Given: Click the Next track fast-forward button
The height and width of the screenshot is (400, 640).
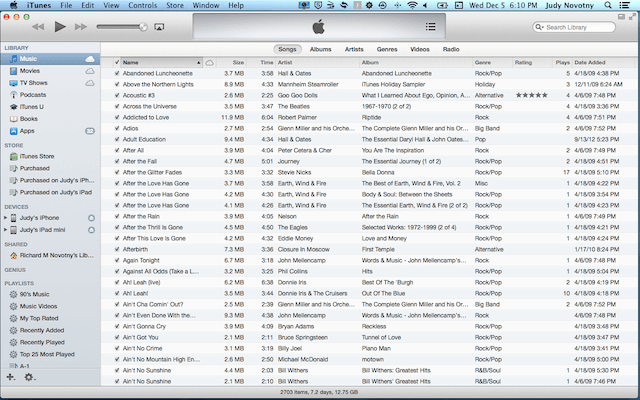Looking at the screenshot, I should pyautogui.click(x=81, y=27).
